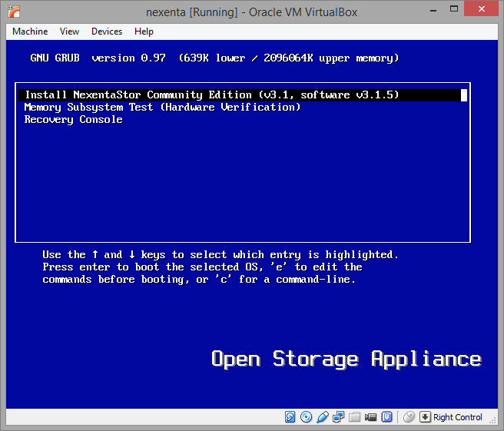The width and height of the screenshot is (504, 431).
Task: Click the hard disk activity status icon
Action: point(290,417)
